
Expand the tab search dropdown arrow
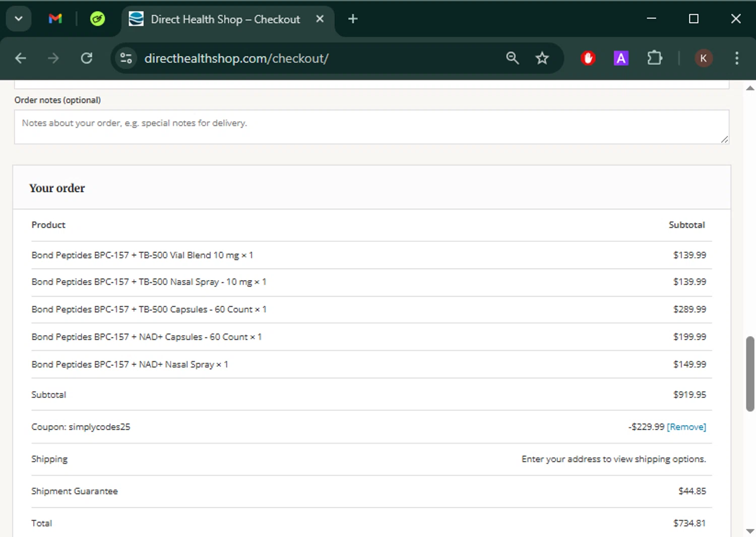coord(19,19)
